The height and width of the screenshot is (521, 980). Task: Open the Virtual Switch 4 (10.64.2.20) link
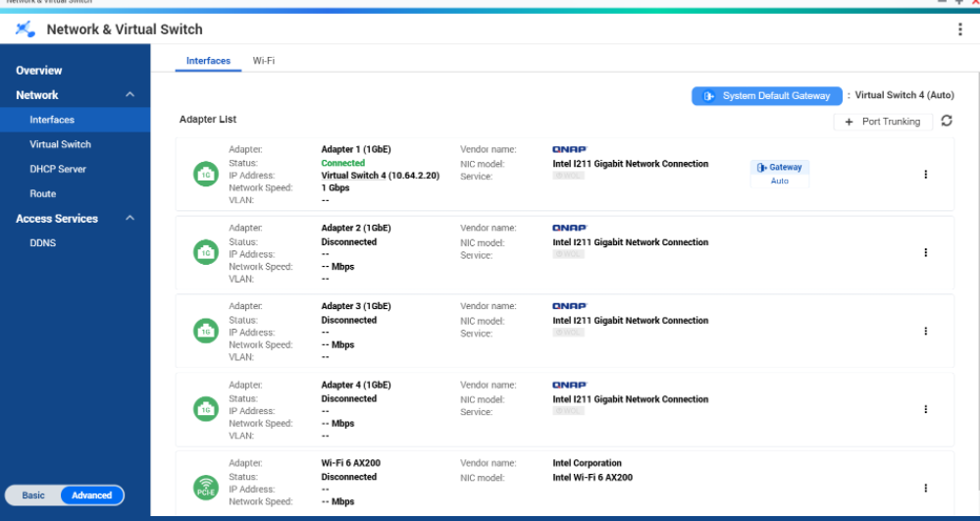point(380,175)
